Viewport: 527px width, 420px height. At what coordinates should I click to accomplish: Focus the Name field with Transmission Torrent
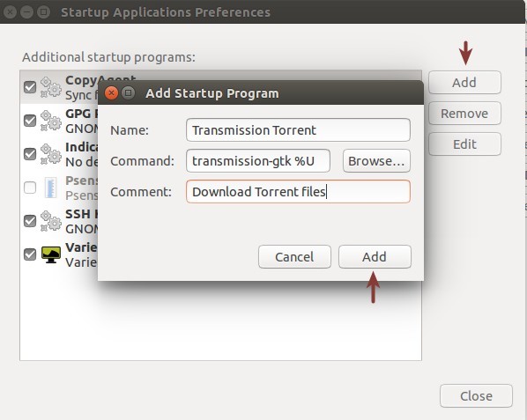point(298,130)
